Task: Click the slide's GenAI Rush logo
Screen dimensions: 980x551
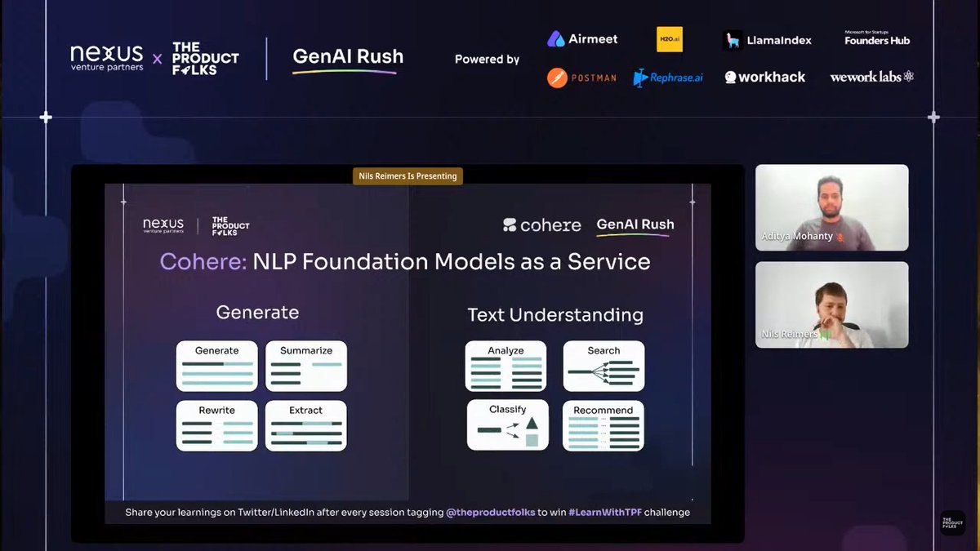Action: tap(635, 225)
